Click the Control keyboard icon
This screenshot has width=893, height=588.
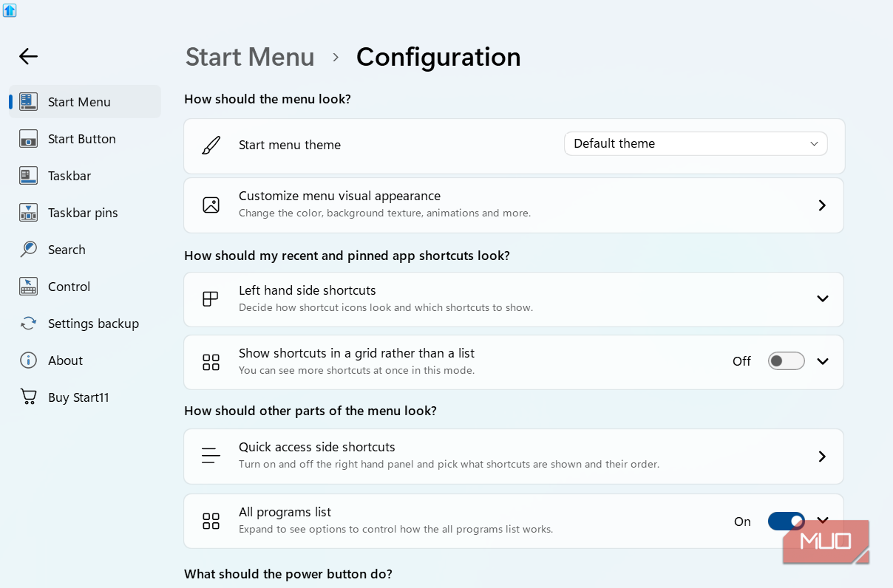(x=28, y=287)
